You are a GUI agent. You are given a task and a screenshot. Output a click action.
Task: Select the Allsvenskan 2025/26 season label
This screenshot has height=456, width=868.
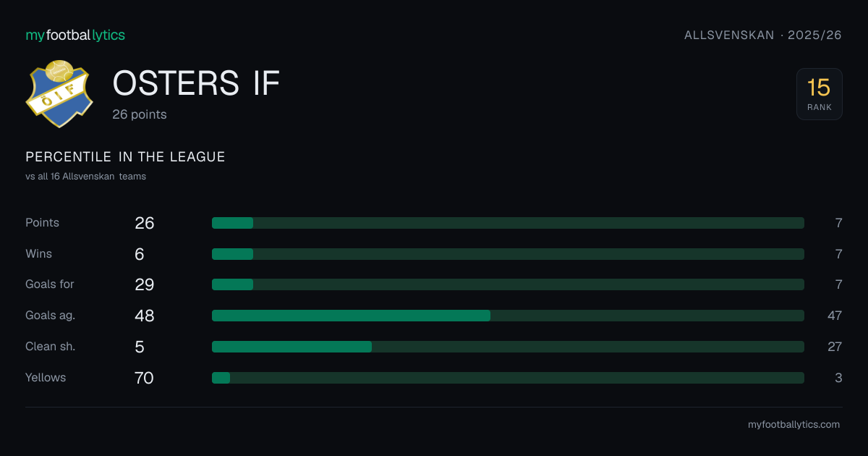tap(763, 35)
